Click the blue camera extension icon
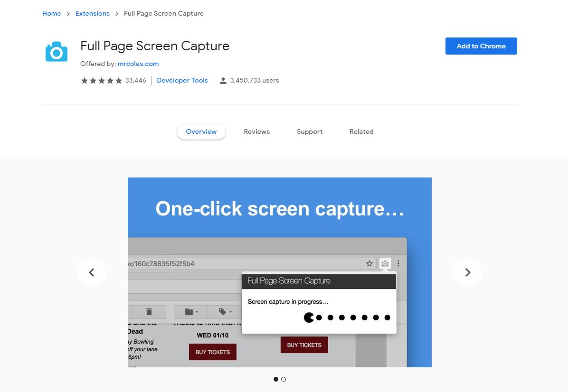 (x=57, y=52)
